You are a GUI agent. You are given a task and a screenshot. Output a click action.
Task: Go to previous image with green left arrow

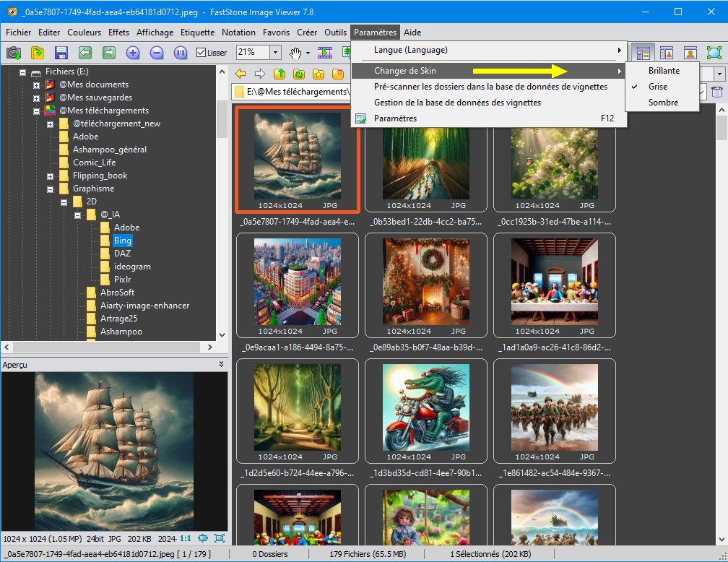(x=85, y=53)
